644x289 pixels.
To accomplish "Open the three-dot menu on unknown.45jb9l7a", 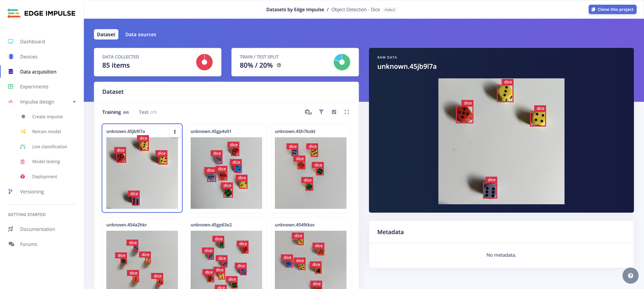I will coord(175,131).
